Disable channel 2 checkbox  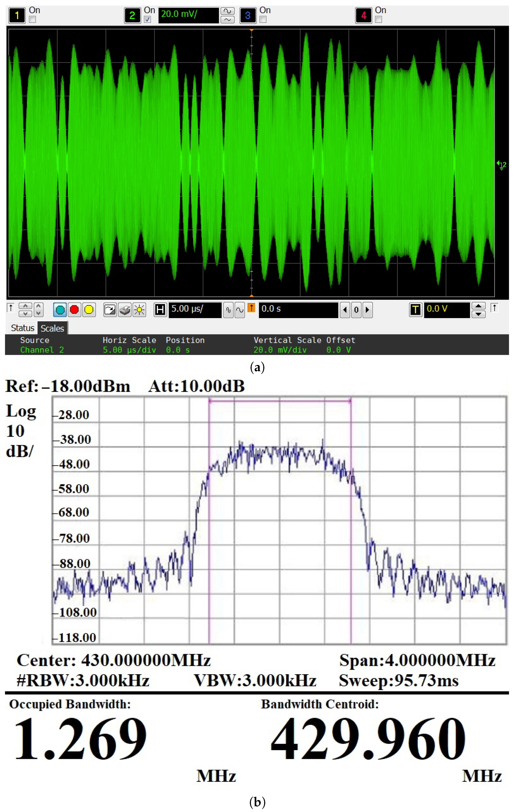pos(147,19)
